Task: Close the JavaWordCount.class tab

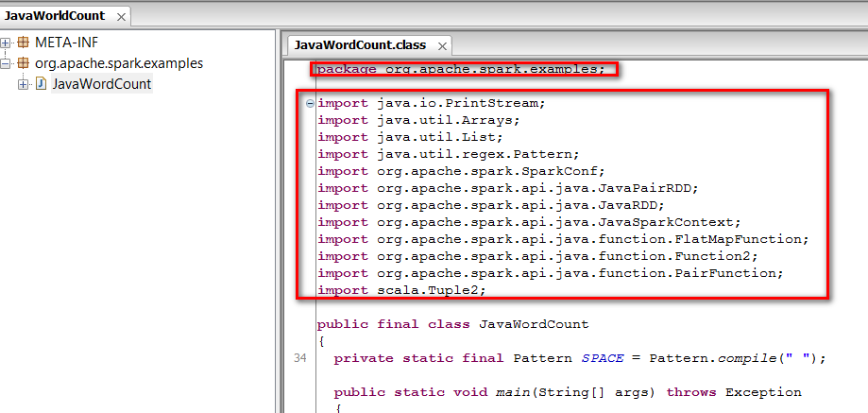Action: (442, 46)
